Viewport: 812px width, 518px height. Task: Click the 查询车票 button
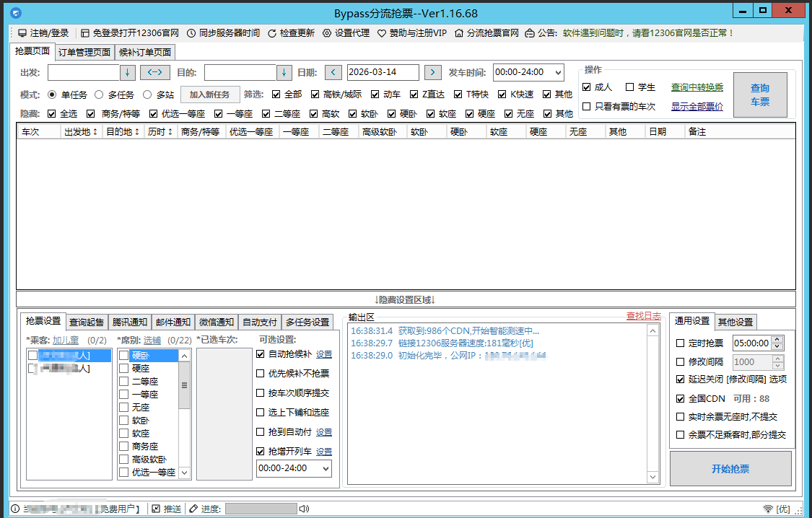pos(759,95)
